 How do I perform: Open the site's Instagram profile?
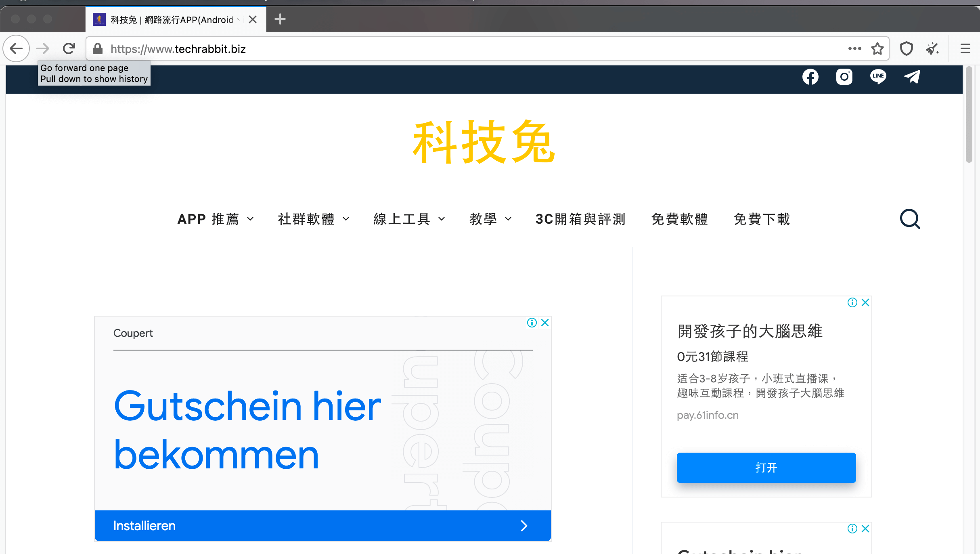pos(844,77)
